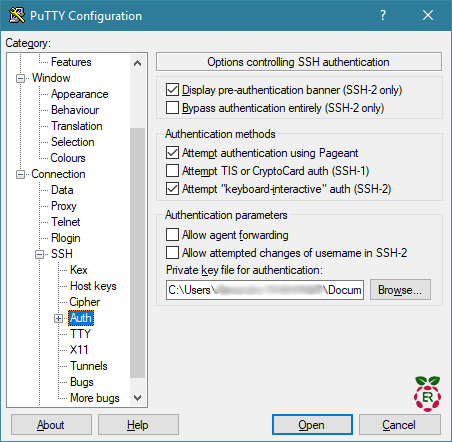Select the Bugs category
Image resolution: width=452 pixels, height=442 pixels.
[x=82, y=382]
